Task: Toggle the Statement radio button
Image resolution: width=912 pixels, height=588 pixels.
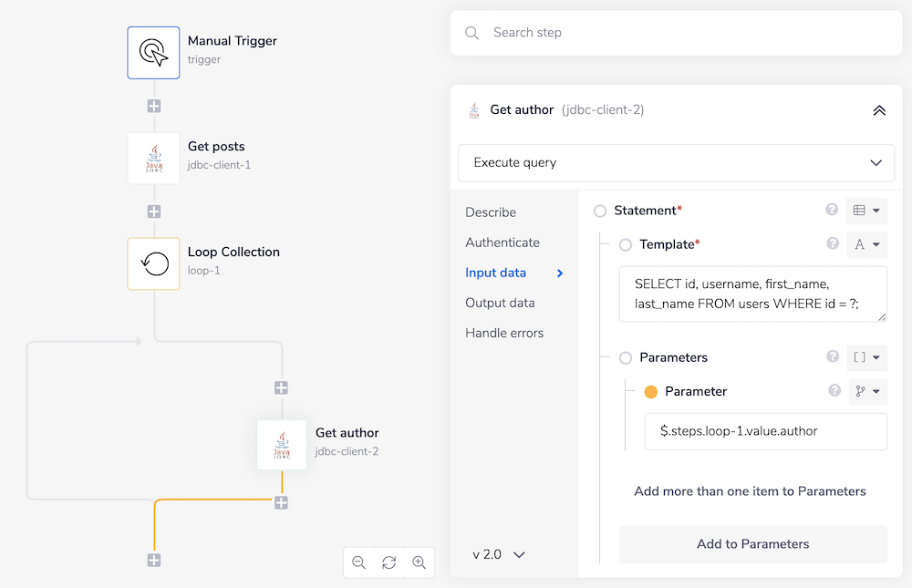Action: click(600, 211)
